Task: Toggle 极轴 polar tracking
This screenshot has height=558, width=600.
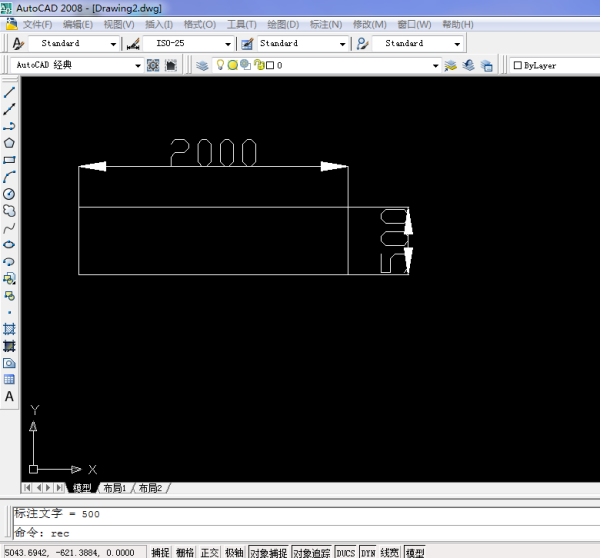Action: tap(234, 552)
